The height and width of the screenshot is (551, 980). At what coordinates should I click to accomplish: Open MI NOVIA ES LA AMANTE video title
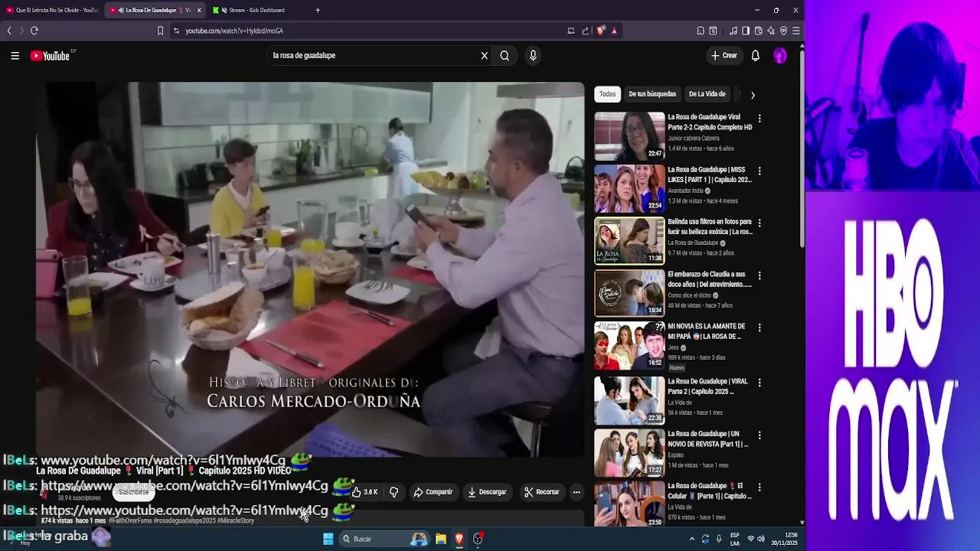point(706,331)
